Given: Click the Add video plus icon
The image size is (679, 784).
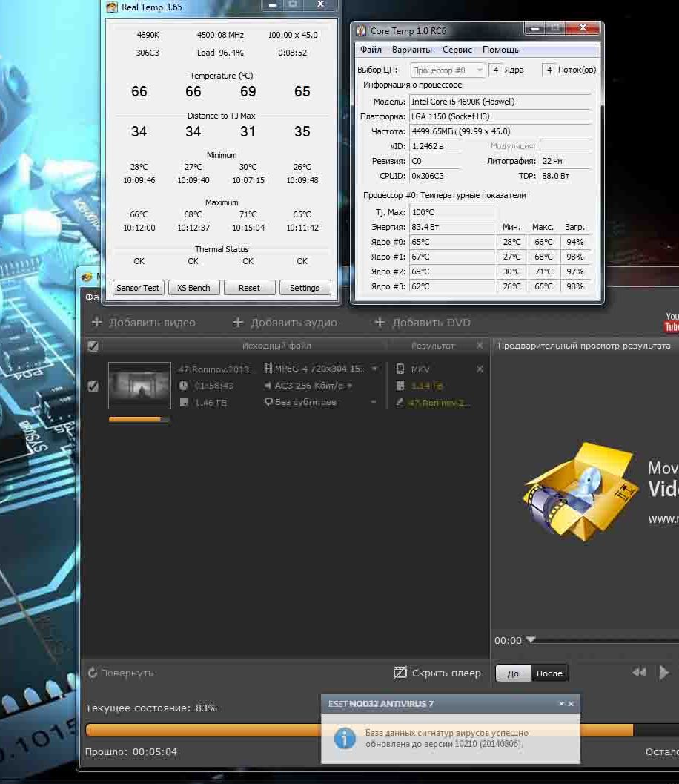Looking at the screenshot, I should pos(97,322).
